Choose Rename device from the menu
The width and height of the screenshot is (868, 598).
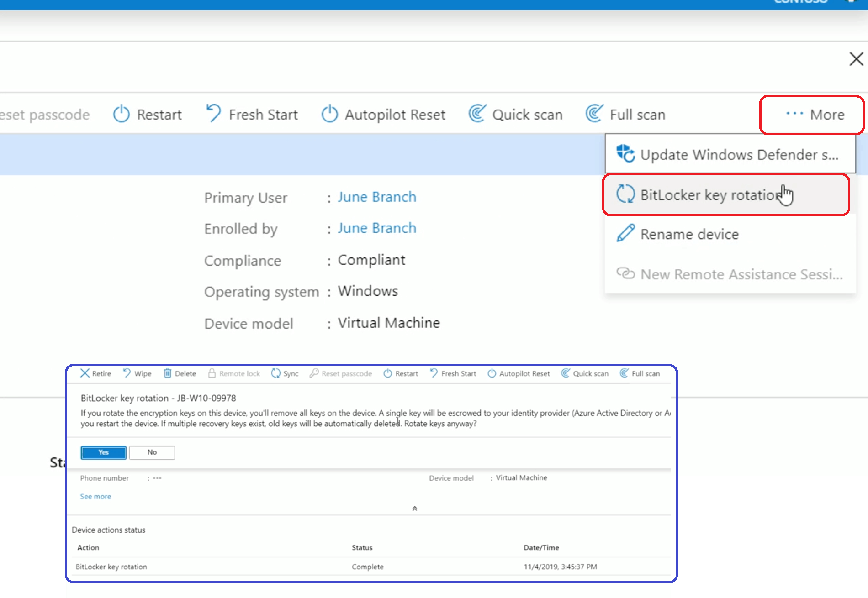pos(690,234)
